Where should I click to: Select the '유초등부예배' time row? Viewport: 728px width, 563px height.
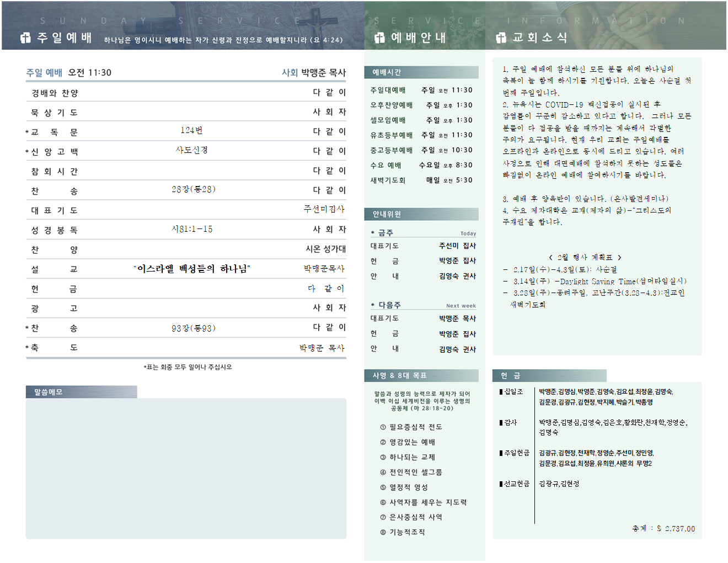click(x=421, y=135)
